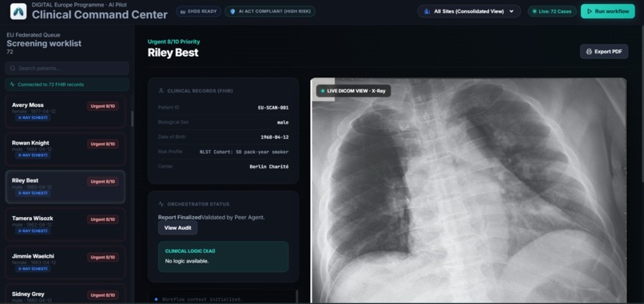This screenshot has height=304, width=644.
Task: Click No logic available text
Action: pyautogui.click(x=187, y=261)
